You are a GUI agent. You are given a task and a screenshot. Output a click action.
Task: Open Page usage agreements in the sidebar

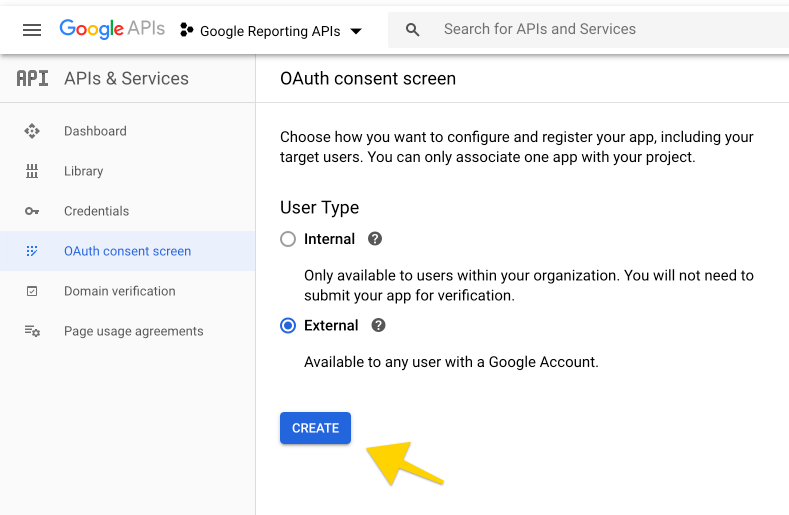(x=127, y=331)
